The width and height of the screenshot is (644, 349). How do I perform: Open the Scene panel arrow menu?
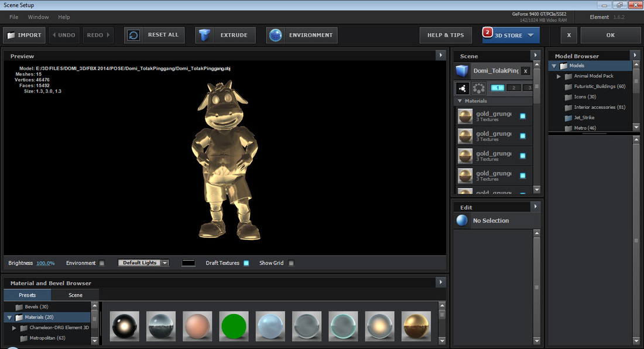click(535, 55)
